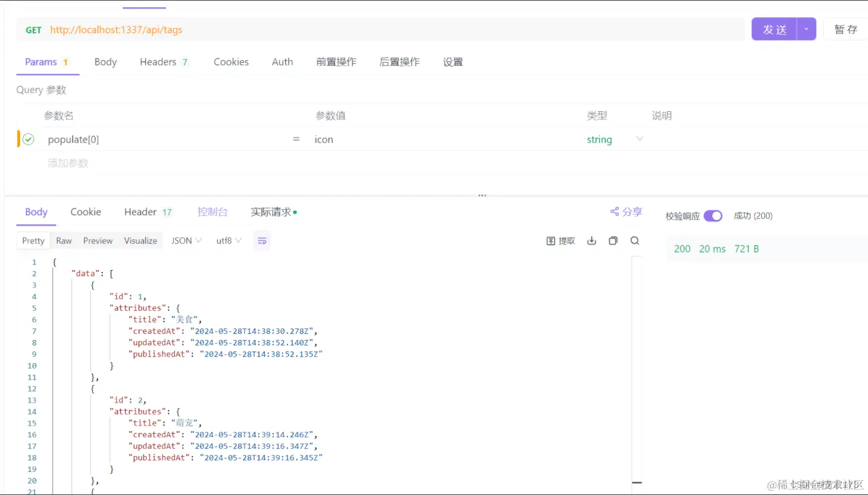Toggle line wrap for the response
This screenshot has width=868, height=495.
[262, 240]
